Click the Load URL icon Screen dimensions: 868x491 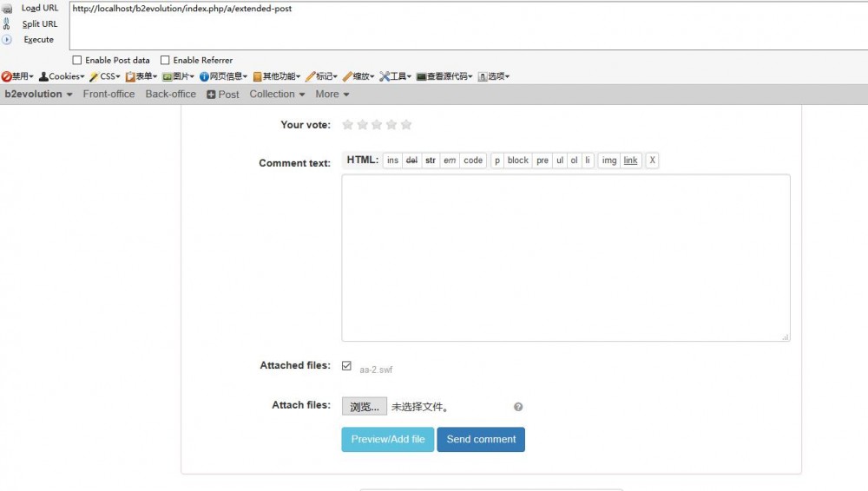[x=7, y=9]
